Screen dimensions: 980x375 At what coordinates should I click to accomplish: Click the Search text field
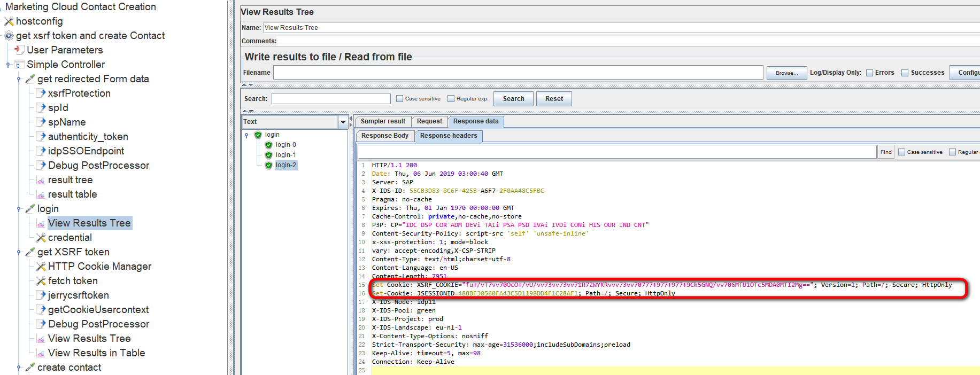(331, 99)
